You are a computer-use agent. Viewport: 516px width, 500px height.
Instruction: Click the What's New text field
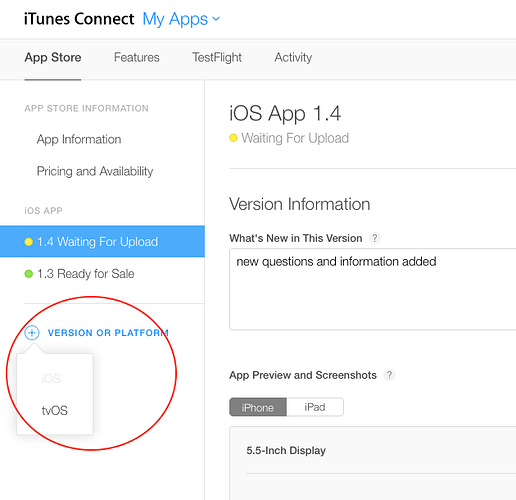(373, 289)
